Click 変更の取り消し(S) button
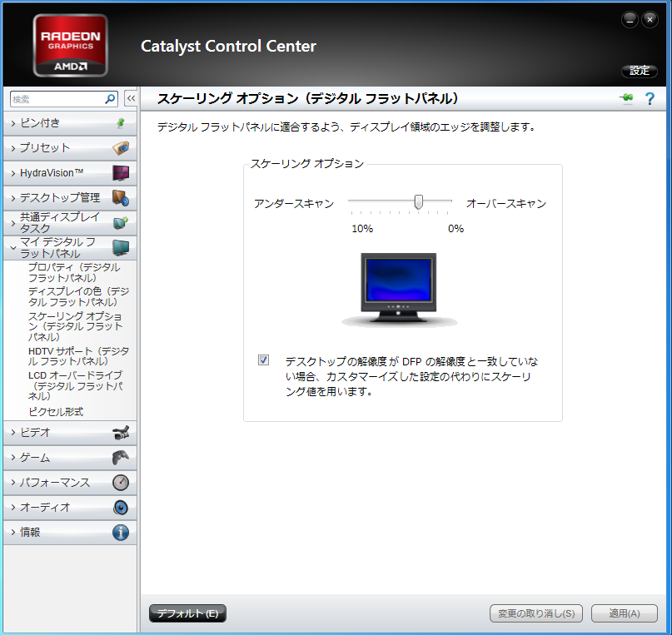Image resolution: width=672 pixels, height=635 pixels. [536, 613]
